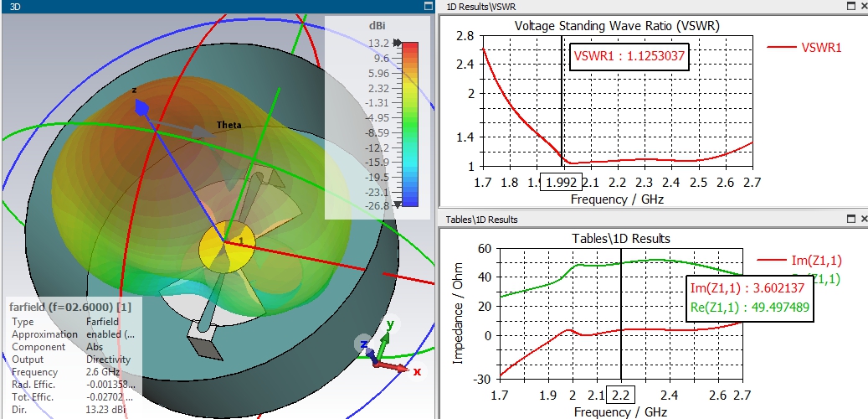Click the -26.8 color scale value
Screen dimensions: 868x419
click(378, 206)
